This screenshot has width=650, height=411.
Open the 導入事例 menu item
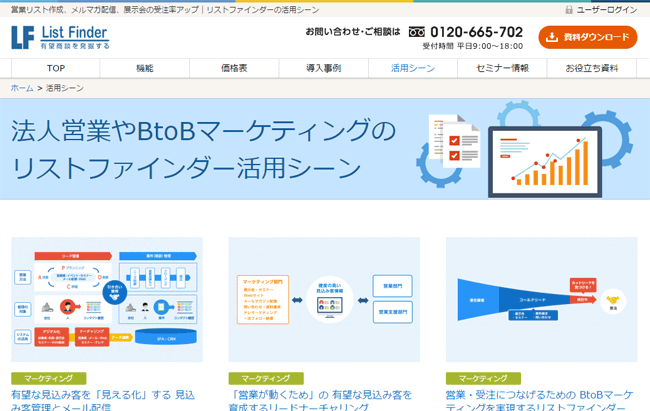[x=324, y=68]
